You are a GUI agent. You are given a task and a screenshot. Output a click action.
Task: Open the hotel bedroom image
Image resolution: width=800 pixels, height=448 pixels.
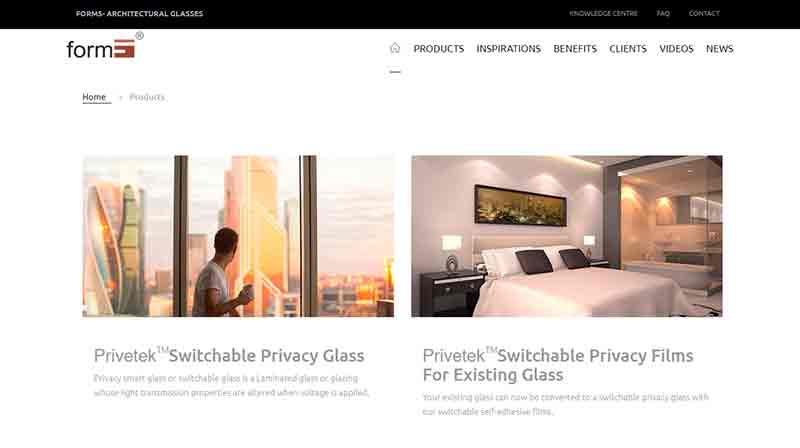point(567,236)
